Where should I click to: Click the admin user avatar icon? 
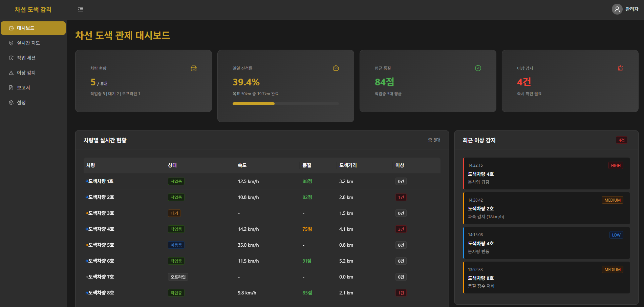pos(617,9)
